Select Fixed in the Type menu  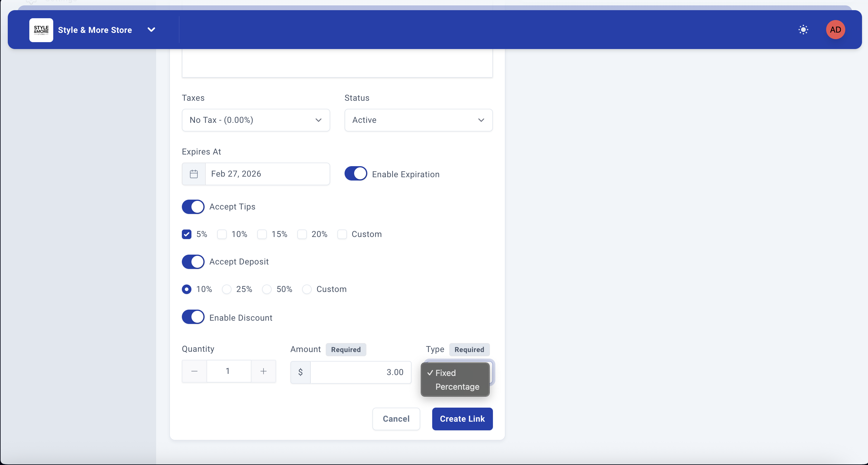(445, 373)
